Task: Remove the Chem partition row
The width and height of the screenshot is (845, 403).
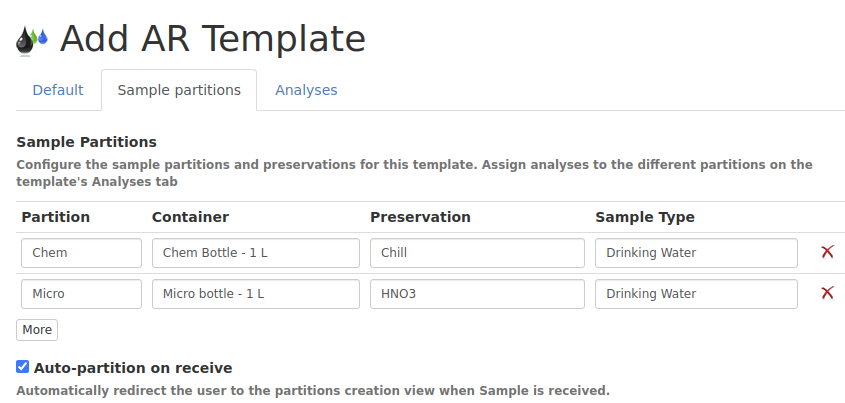Action: 827,252
